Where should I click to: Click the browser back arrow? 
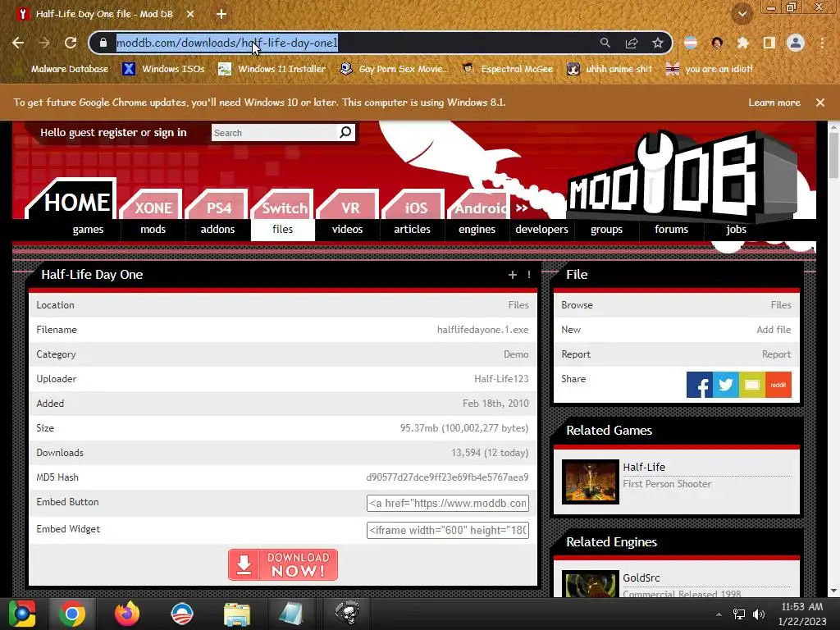18,43
